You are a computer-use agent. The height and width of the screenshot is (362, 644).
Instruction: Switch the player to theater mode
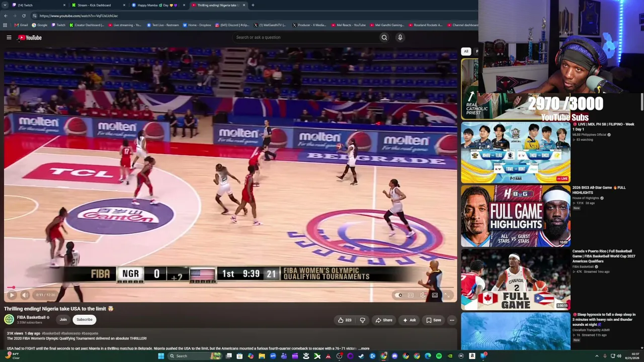[435, 295]
